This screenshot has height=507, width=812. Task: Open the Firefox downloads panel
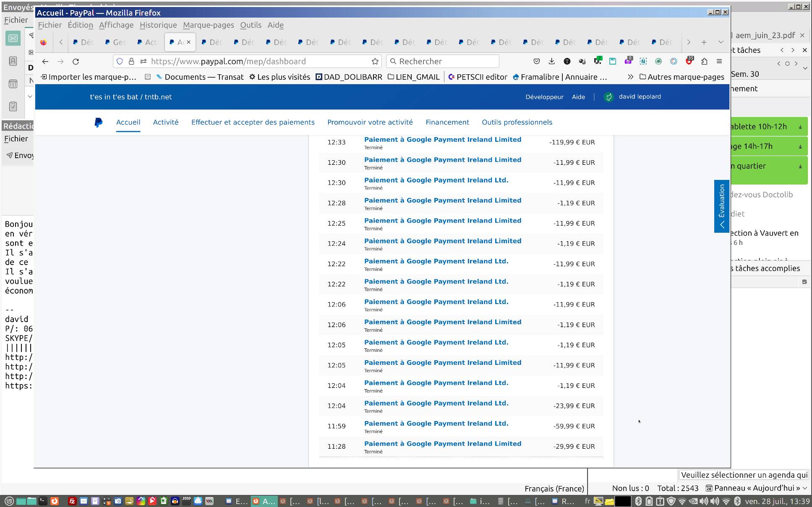click(551, 62)
